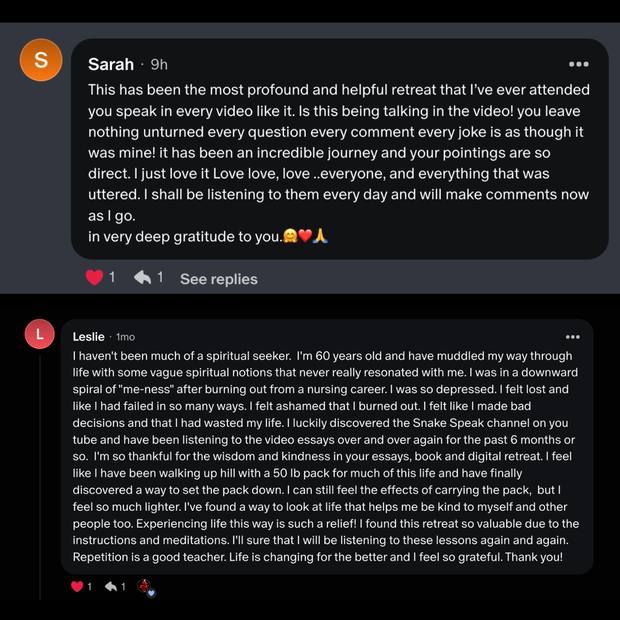Image resolution: width=620 pixels, height=620 pixels.
Task: Open the three-dot menu on Sarah's comment
Action: 578,64
